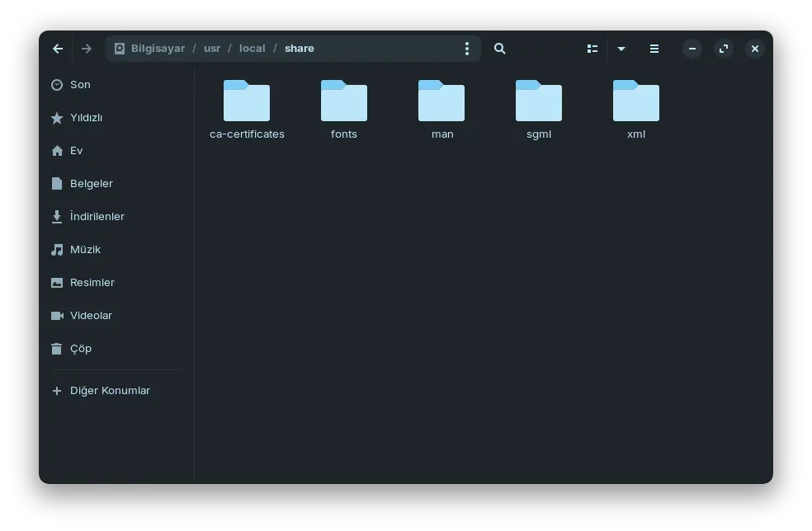Click the clock icon beside Son
Image resolution: width=812 pixels, height=531 pixels.
pos(57,85)
